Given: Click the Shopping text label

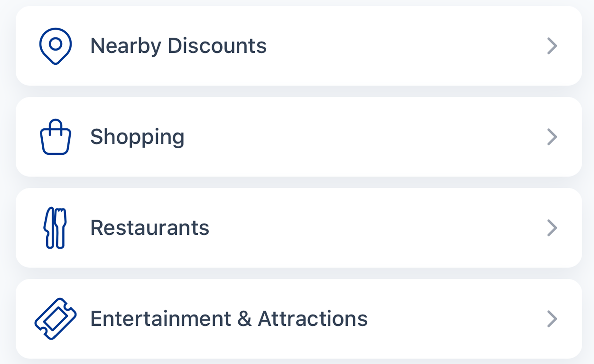Looking at the screenshot, I should [x=137, y=137].
